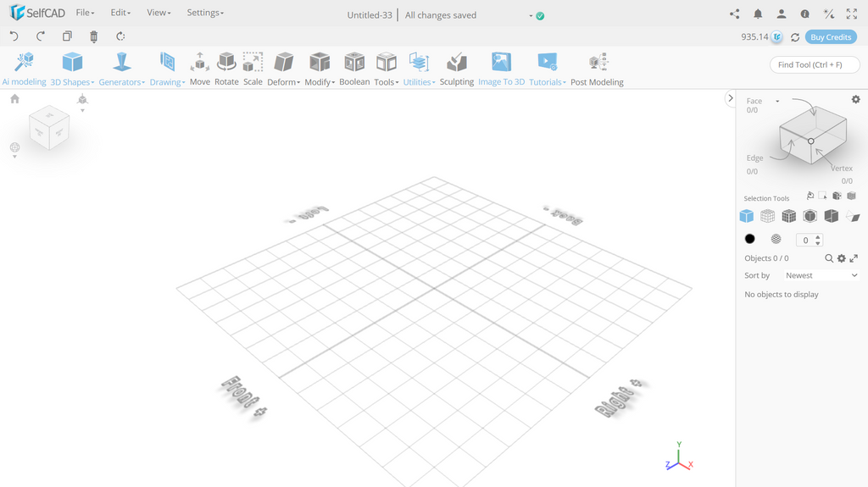Select the Boolean tool
Image resolution: width=868 pixels, height=487 pixels.
(x=354, y=69)
